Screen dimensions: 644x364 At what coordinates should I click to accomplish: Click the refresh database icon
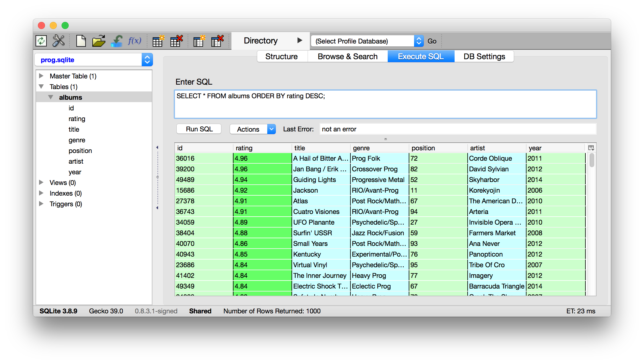pyautogui.click(x=41, y=41)
